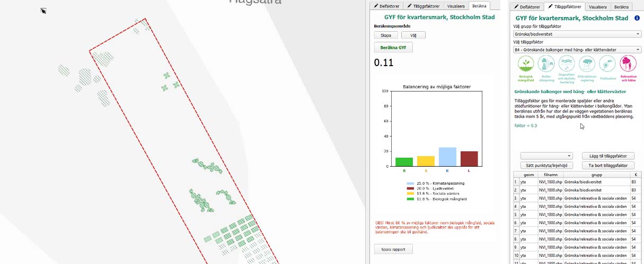Select the Pollination icon
Viewport: 644px width, 264px height.
coord(607,65)
